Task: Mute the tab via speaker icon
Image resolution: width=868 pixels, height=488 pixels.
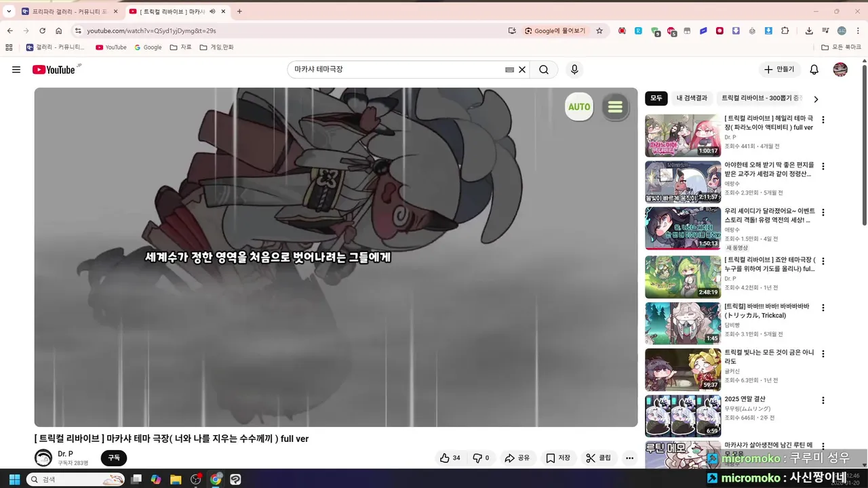Action: 212,12
